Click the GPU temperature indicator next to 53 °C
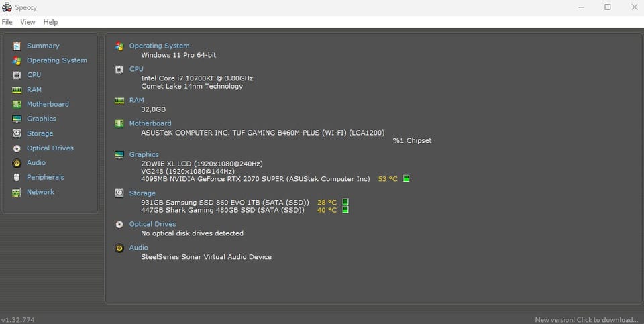The width and height of the screenshot is (644, 324). (407, 178)
